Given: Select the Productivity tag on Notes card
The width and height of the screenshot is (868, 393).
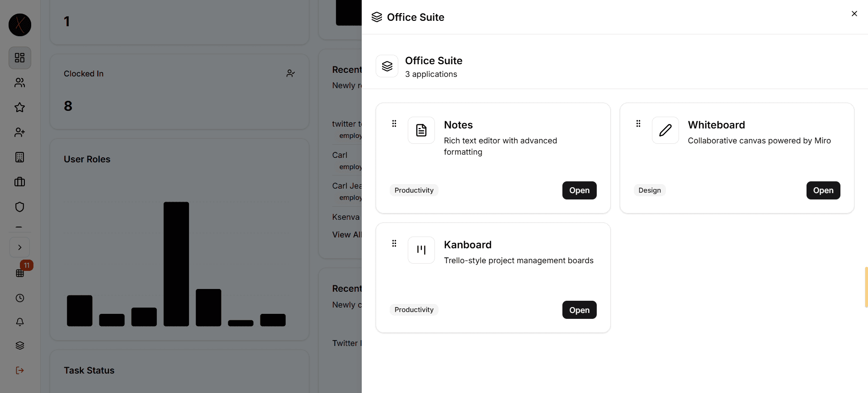Looking at the screenshot, I should 414,190.
